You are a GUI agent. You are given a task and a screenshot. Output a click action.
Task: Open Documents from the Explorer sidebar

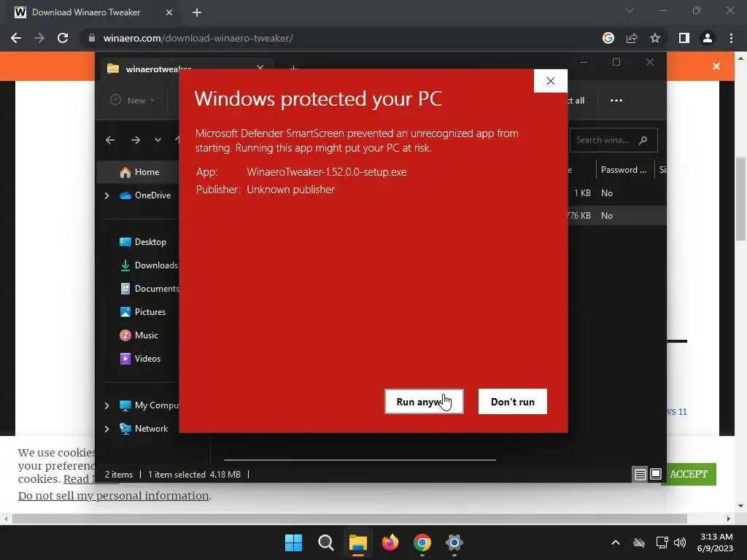click(149, 289)
